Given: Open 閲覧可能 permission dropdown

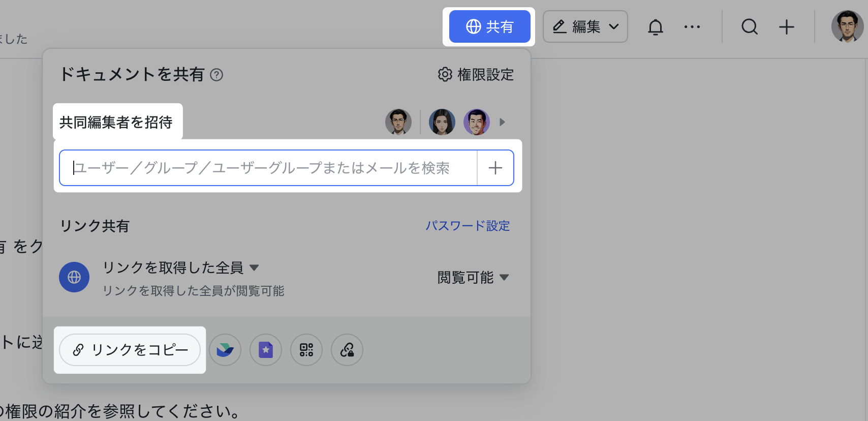Looking at the screenshot, I should (x=473, y=277).
